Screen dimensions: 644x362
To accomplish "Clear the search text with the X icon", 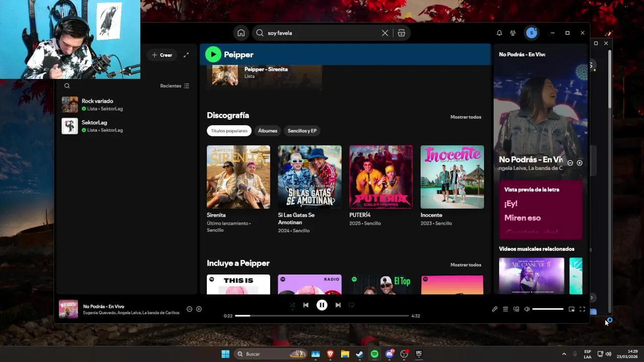I will (x=385, y=33).
